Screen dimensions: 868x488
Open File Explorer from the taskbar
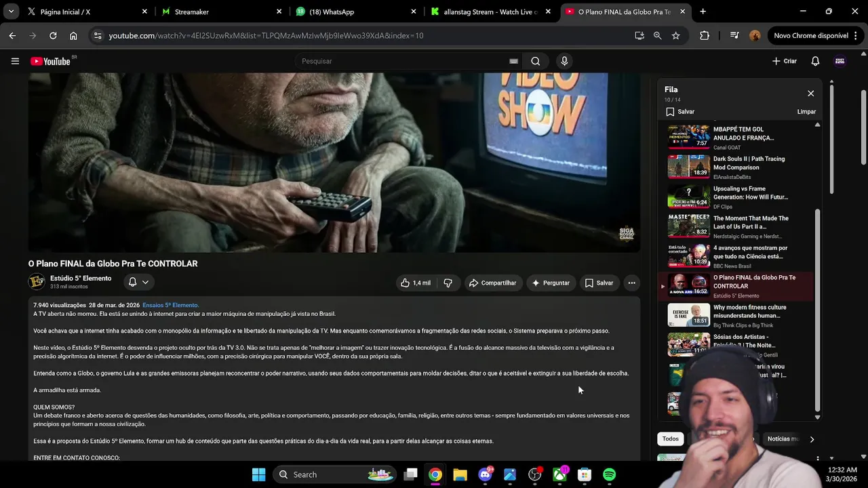[460, 474]
